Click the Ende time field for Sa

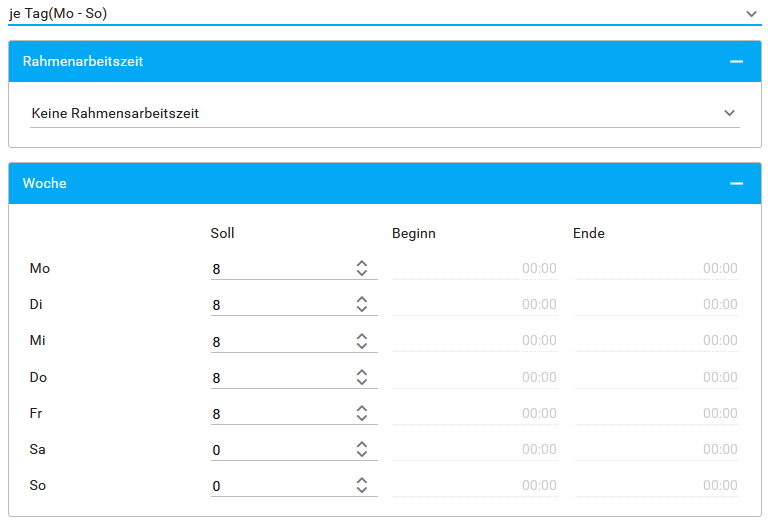[656, 449]
